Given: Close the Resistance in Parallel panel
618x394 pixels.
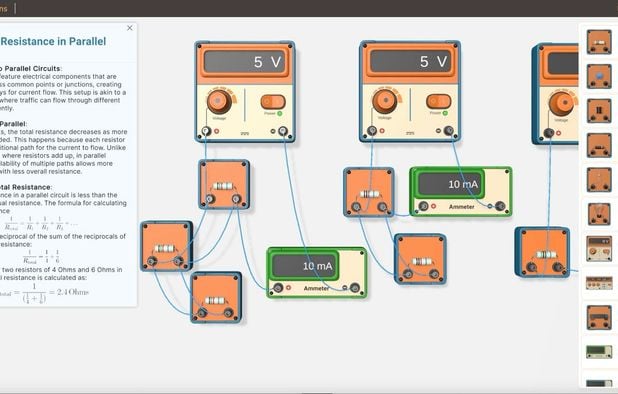Looking at the screenshot, I should coord(130,28).
